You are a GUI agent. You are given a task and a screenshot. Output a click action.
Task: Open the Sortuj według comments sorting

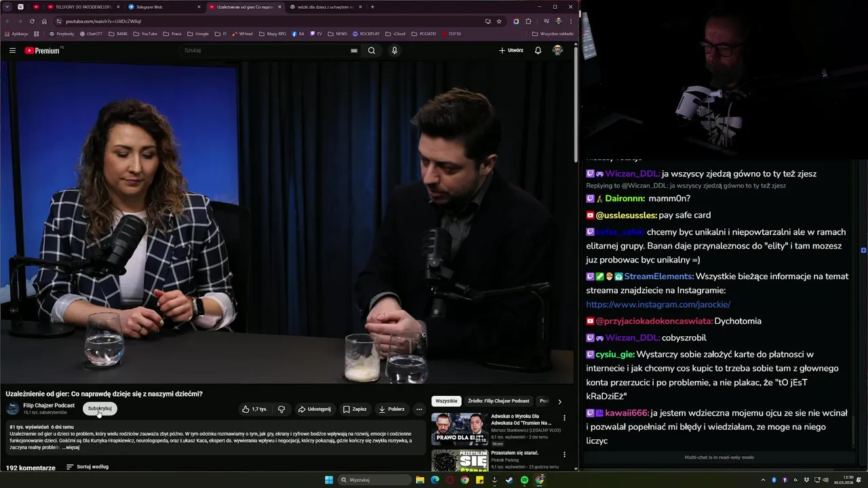[x=87, y=467]
